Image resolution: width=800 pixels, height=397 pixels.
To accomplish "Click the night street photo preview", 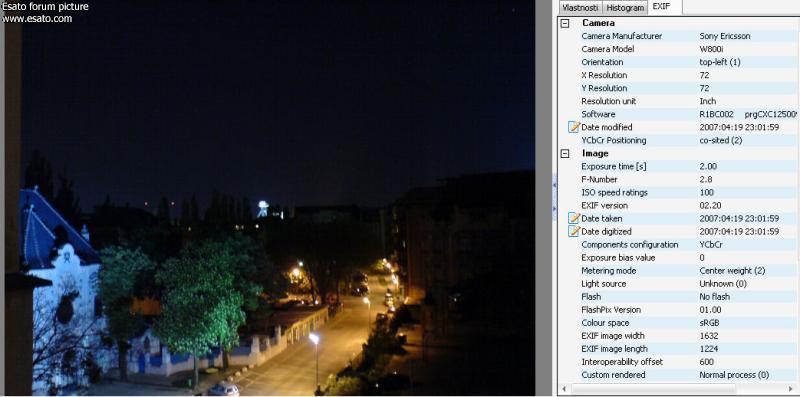I will point(270,198).
